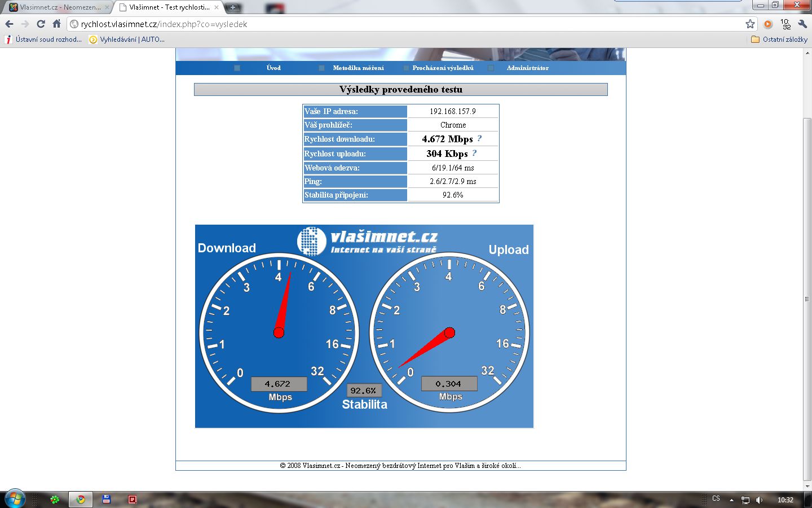Screen dimensions: 812x508
Task: Open the Chrome wrench settings menu
Action: click(802, 24)
